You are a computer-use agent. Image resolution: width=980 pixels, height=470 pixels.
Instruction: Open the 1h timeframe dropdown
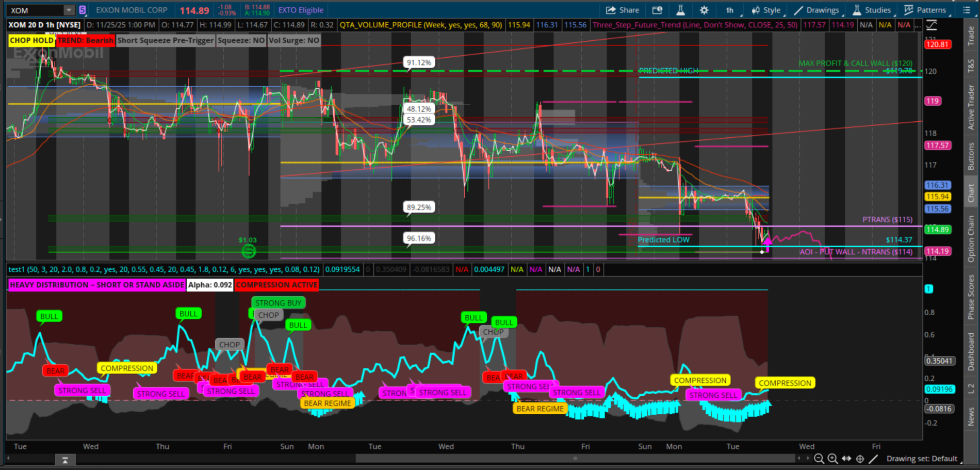coord(730,10)
